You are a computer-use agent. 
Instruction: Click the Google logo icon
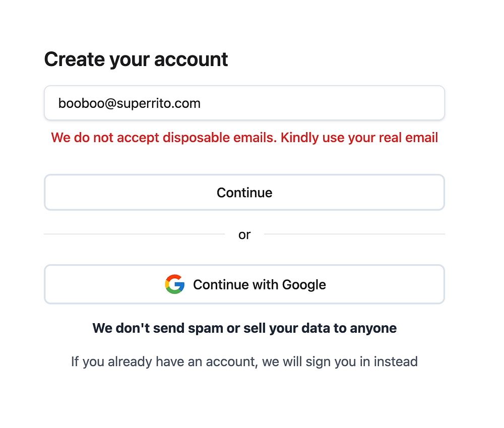coord(174,284)
